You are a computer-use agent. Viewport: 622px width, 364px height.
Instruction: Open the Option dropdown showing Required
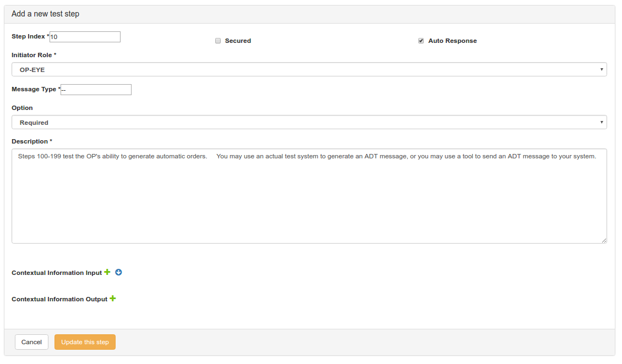[x=308, y=123]
